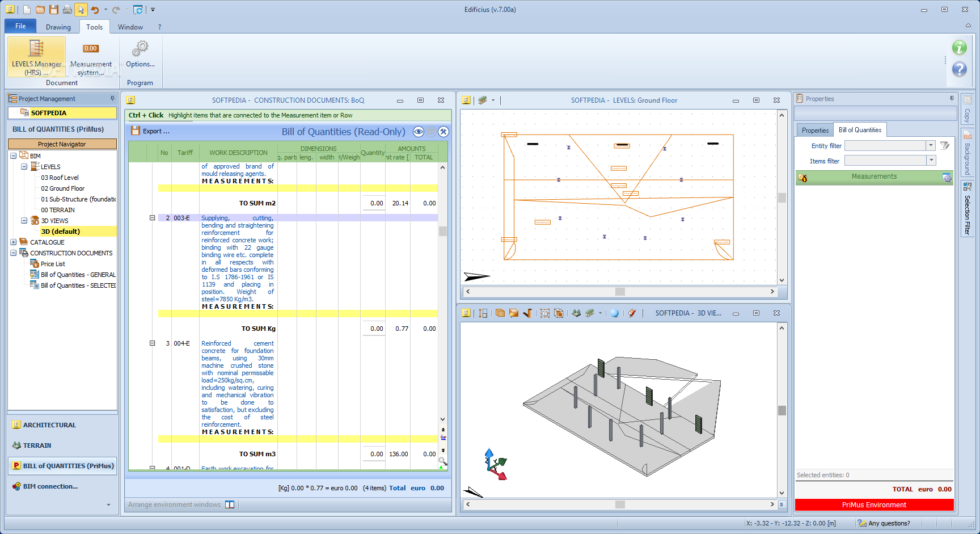The image size is (980, 534).
Task: Open the TERRAIN section
Action: point(37,445)
